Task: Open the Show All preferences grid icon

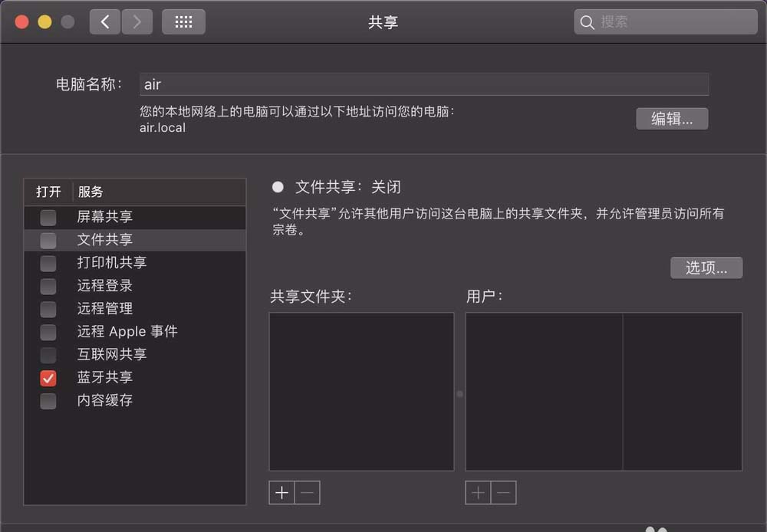Action: (183, 21)
